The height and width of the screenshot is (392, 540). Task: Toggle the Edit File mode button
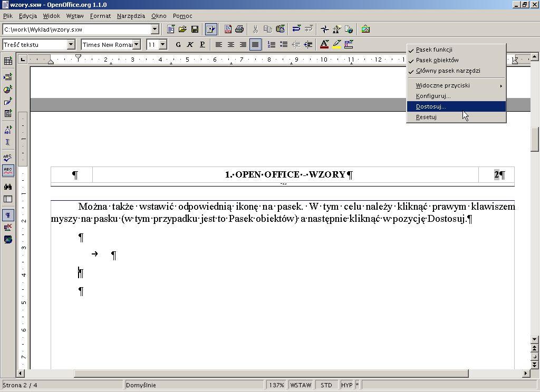click(211, 30)
